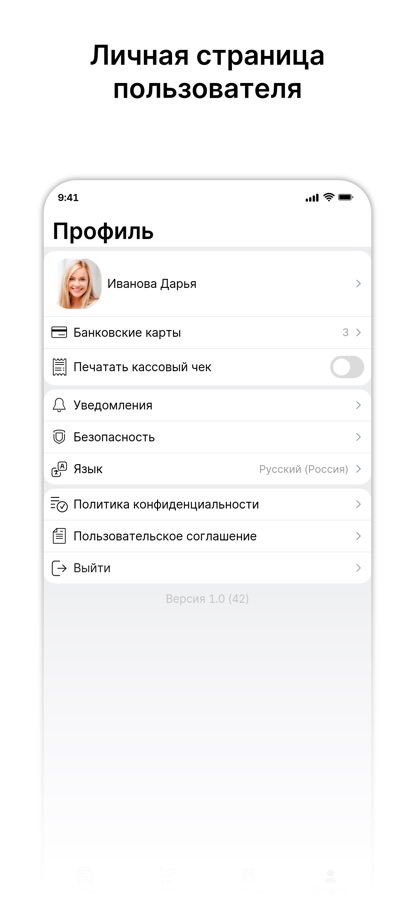Toggle the Печатать кассовый чек switch
This screenshot has height=900, width=415.
coord(347,367)
